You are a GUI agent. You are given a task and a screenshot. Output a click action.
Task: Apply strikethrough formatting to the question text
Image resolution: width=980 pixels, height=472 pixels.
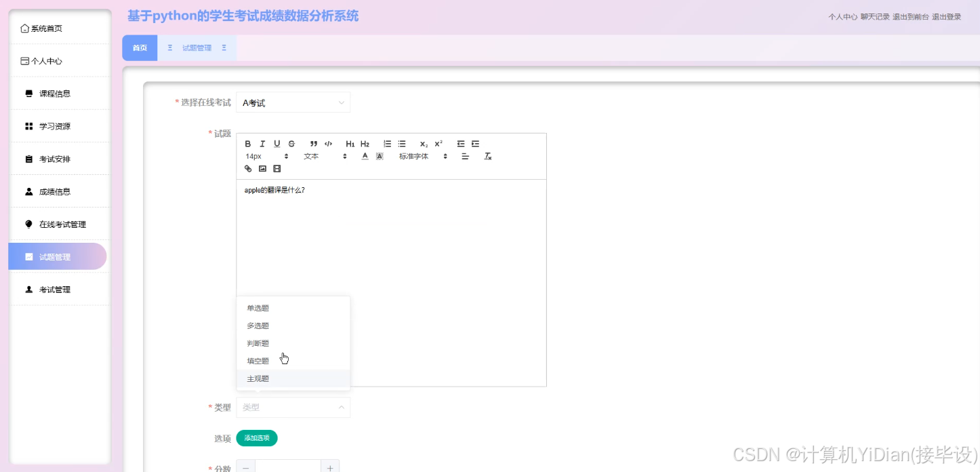pyautogui.click(x=291, y=143)
